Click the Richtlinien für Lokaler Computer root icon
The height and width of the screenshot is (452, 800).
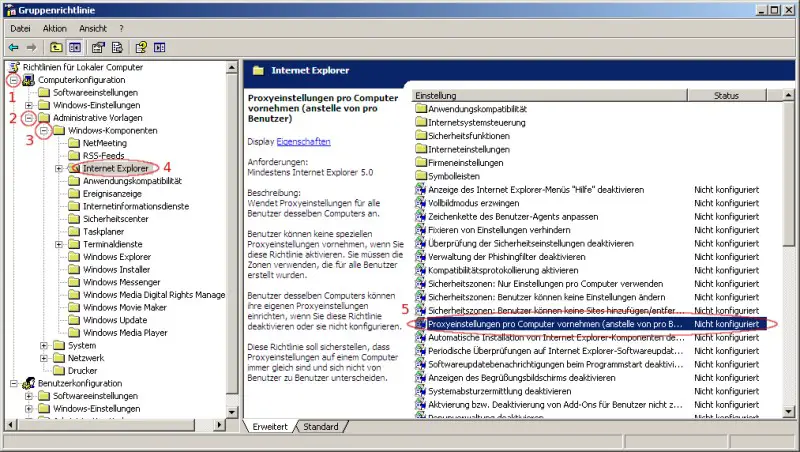[x=14, y=67]
